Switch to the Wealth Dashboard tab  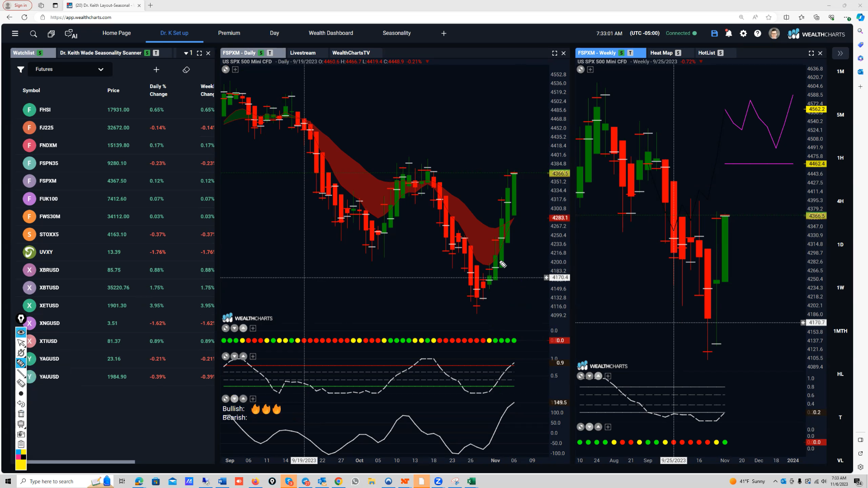pyautogui.click(x=331, y=33)
